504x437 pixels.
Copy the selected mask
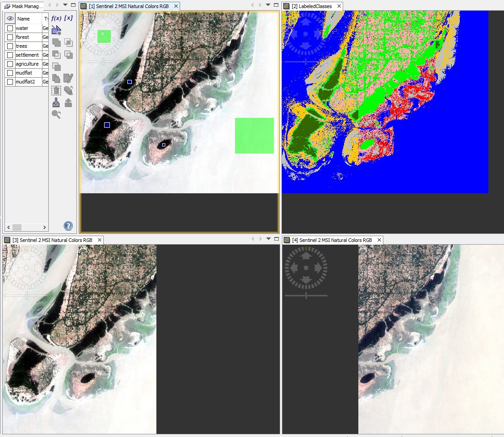point(56,79)
